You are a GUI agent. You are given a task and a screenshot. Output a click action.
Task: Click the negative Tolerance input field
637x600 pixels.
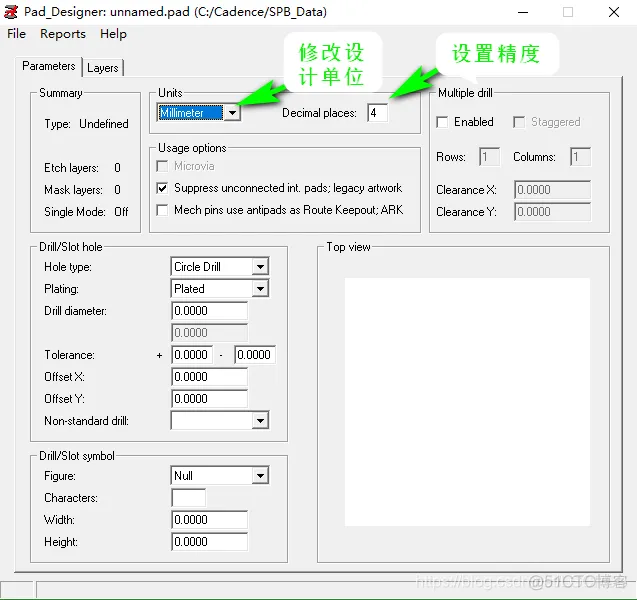pos(255,355)
